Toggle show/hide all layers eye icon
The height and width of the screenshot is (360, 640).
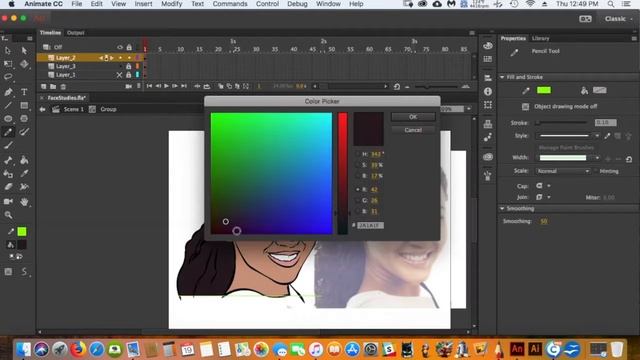coord(120,47)
